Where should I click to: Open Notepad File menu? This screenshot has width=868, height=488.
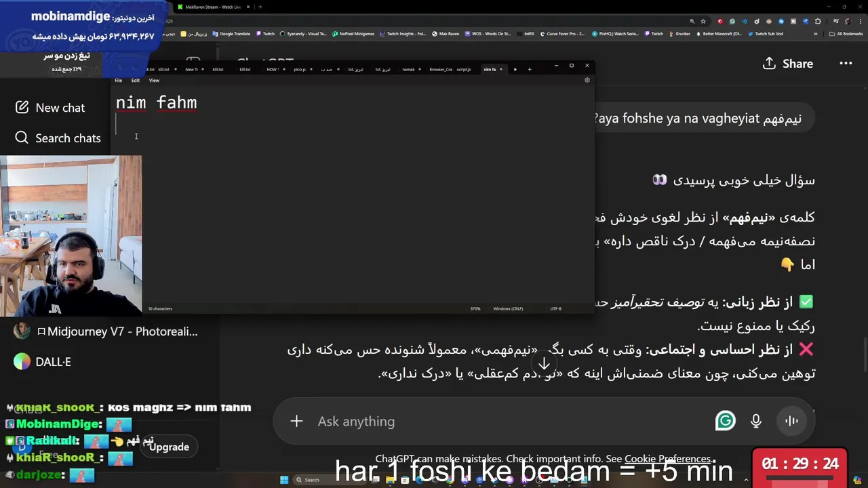118,81
